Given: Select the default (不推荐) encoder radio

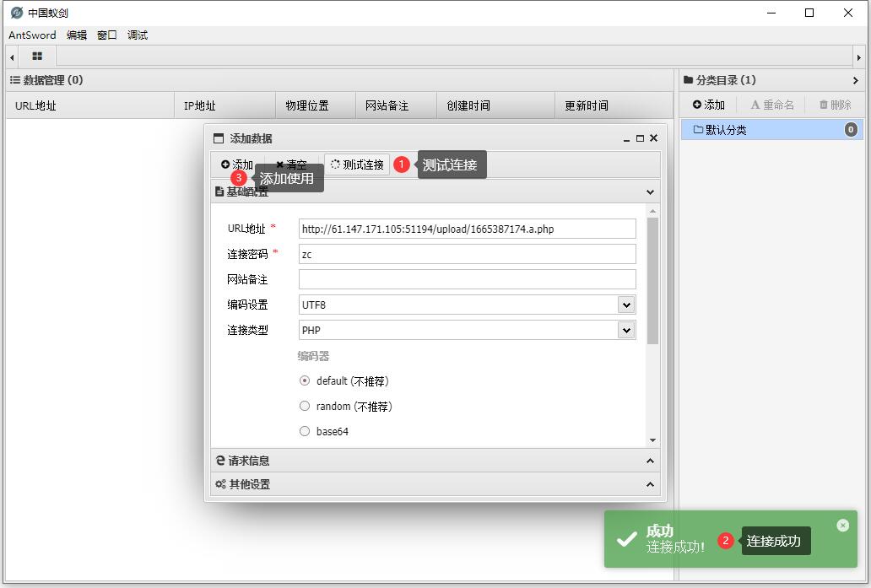Looking at the screenshot, I should 305,381.
